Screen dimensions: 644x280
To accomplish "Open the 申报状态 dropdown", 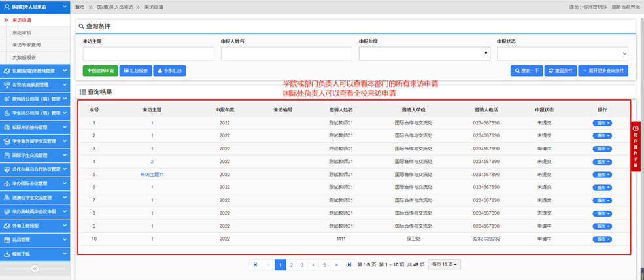I will click(562, 54).
